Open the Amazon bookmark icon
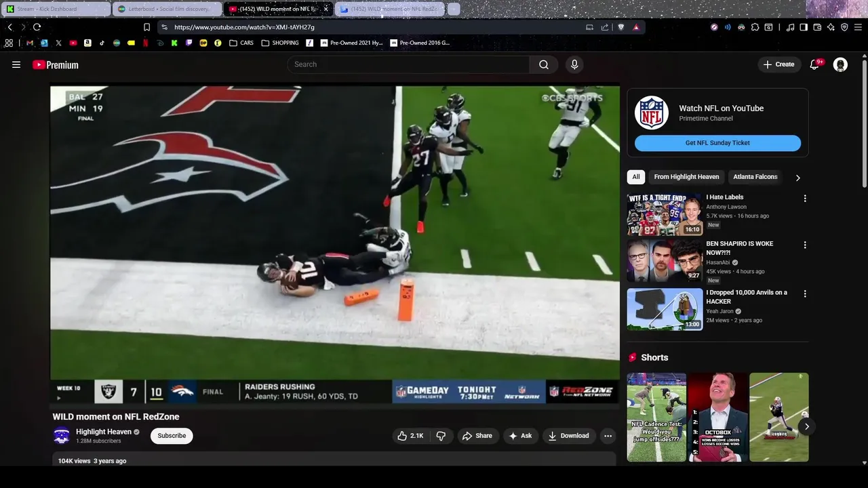 87,43
